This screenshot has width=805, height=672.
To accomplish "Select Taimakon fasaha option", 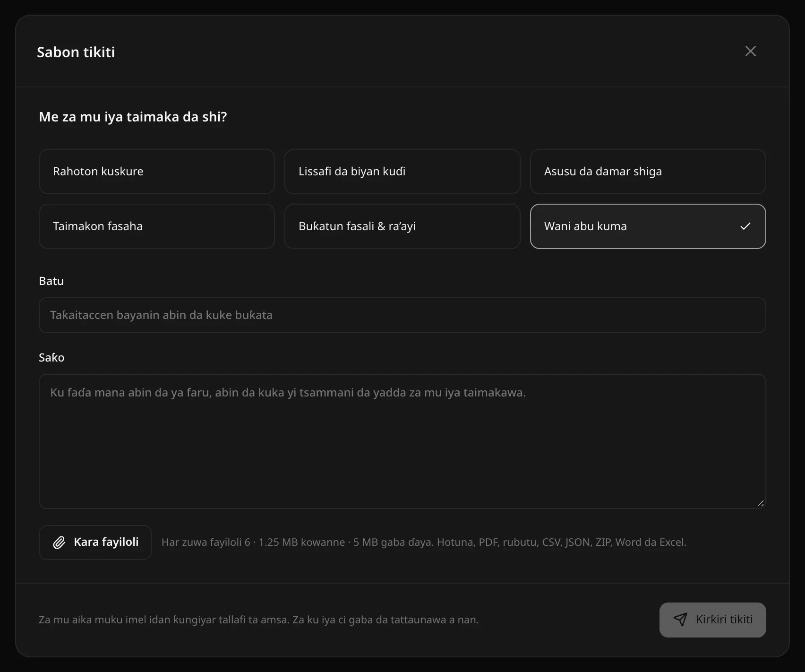I will [157, 226].
